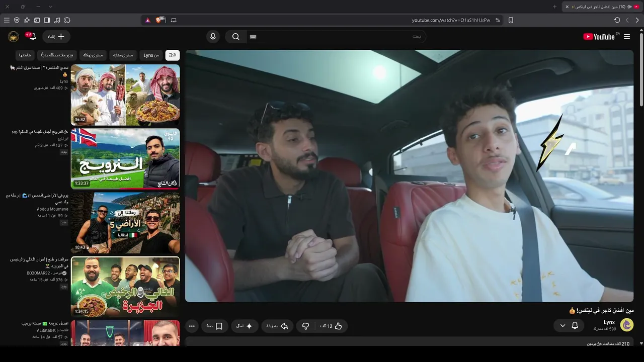Image resolution: width=644 pixels, height=362 pixels.
Task: Open the sheep market challenge video thumbnail
Action: [x=125, y=95]
